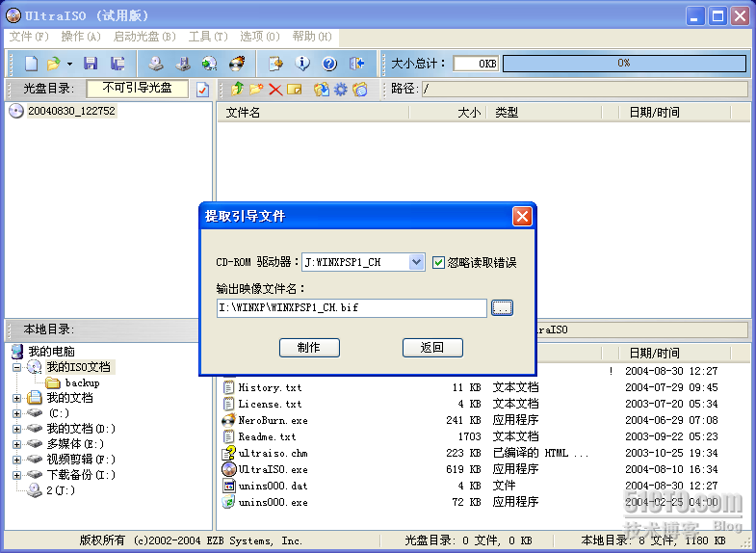Expand the (C:) drive node
The height and width of the screenshot is (553, 756).
click(17, 413)
